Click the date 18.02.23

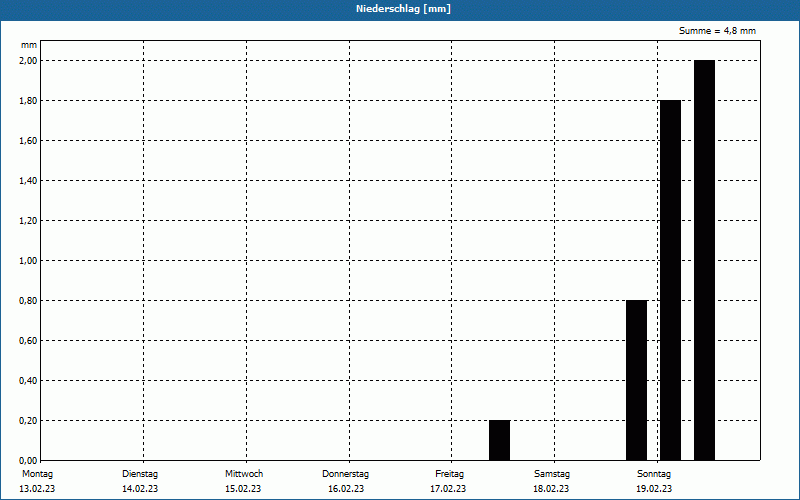click(551, 489)
